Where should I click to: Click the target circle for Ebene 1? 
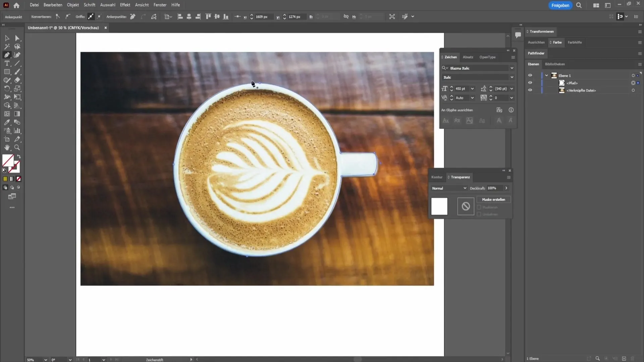click(x=633, y=76)
